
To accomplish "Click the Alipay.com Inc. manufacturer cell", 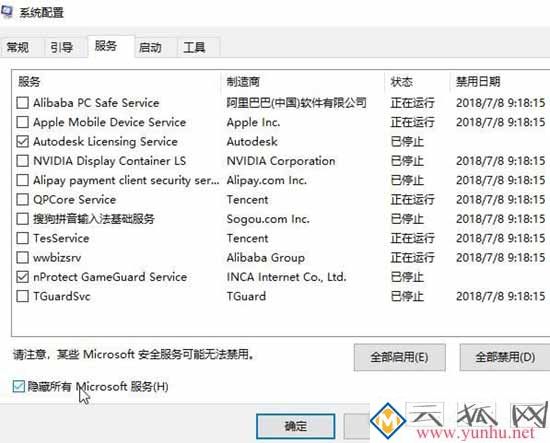I will point(267,180).
